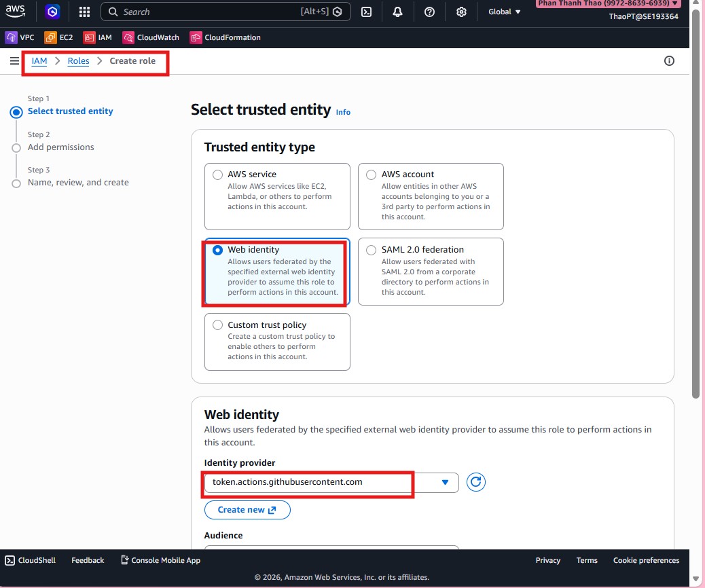Open the EC2 shortcut in favorites bar
The height and width of the screenshot is (588, 705).
click(x=58, y=37)
